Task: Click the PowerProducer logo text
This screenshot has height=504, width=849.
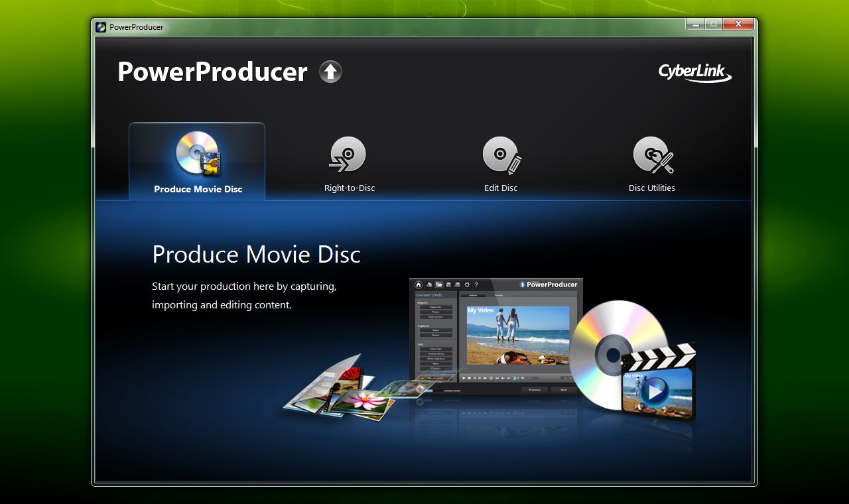Action: (212, 72)
